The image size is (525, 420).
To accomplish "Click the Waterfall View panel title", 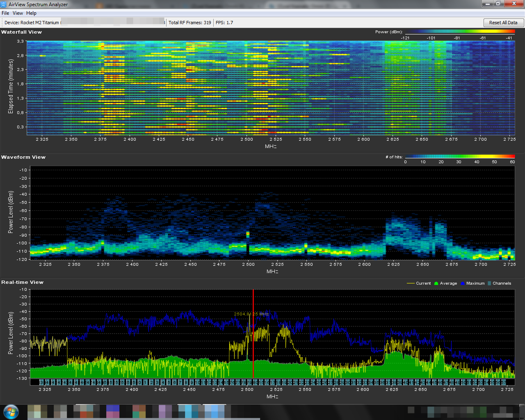I will coord(21,32).
